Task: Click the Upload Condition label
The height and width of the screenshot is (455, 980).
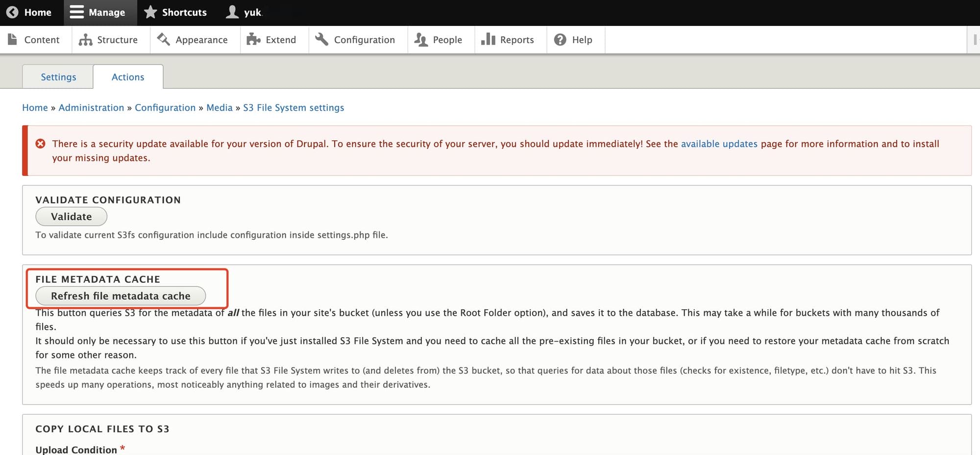Action: (x=76, y=450)
